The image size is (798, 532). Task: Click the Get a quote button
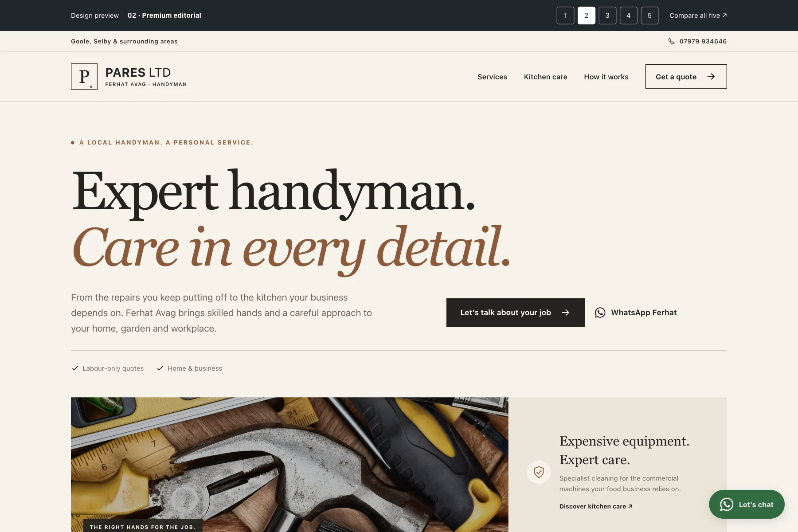686,76
